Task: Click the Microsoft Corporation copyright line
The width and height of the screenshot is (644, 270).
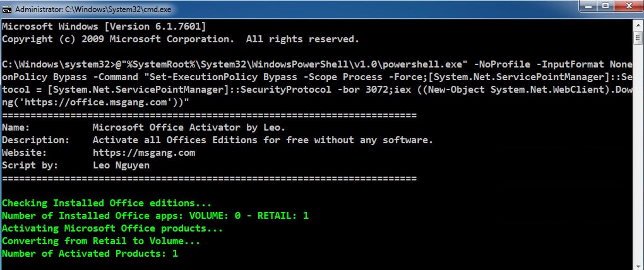Action: (181, 39)
